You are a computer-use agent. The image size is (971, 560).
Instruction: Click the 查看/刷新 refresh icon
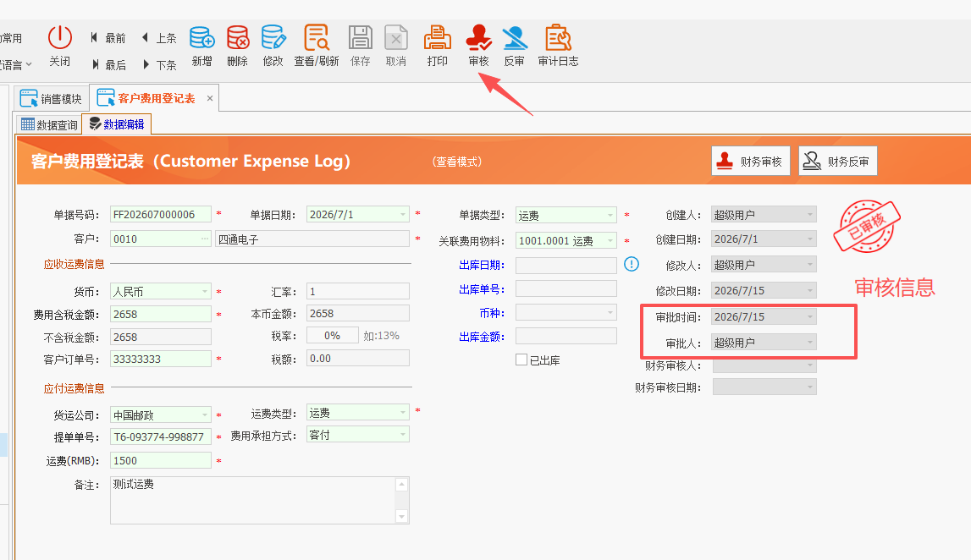[317, 38]
